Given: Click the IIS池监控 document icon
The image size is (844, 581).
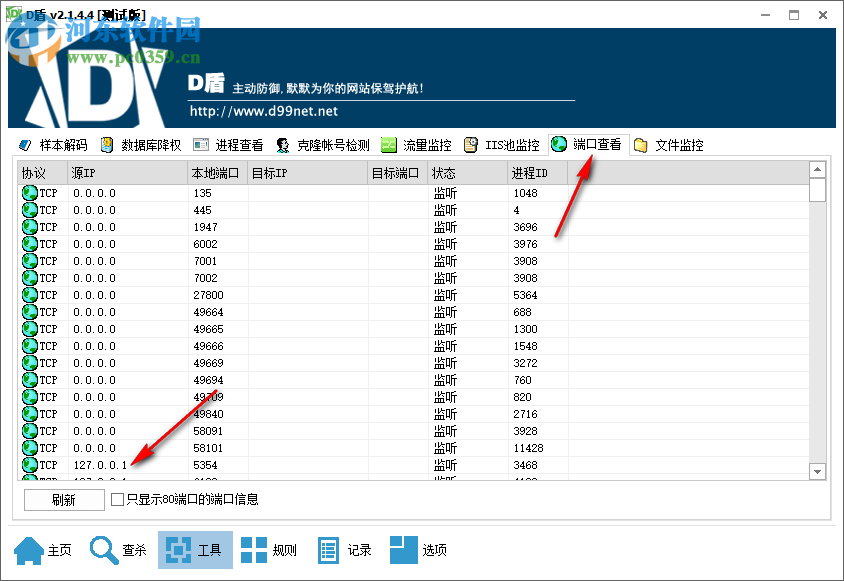Looking at the screenshot, I should [470, 145].
